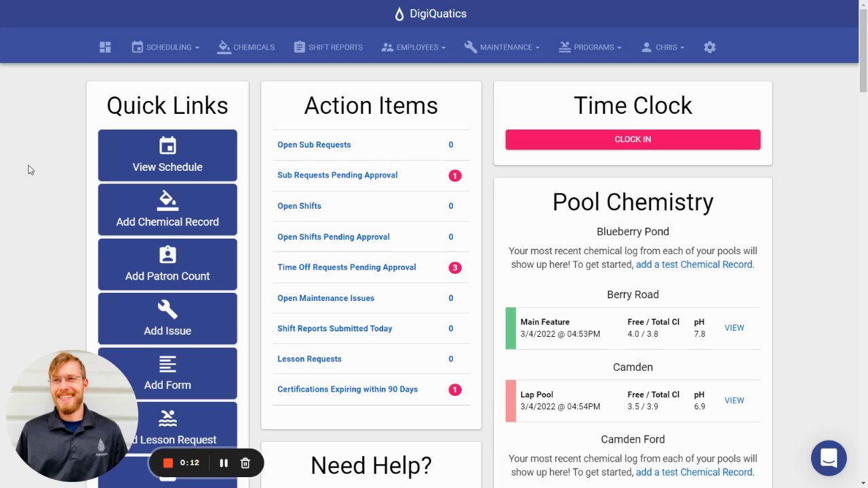Click the page vertical scrollbar
The height and width of the screenshot is (488, 868).
(863, 244)
